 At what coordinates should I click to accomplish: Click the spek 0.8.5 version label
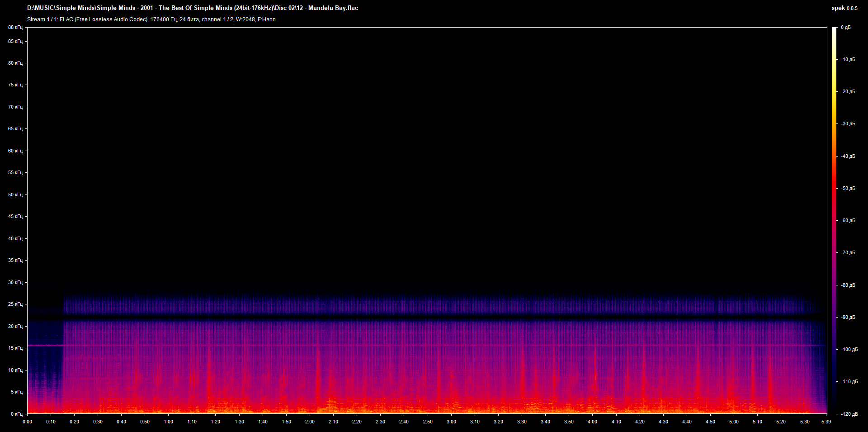844,8
